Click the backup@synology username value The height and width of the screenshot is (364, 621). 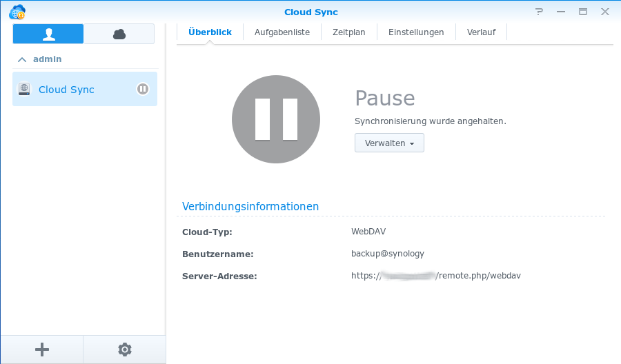point(388,254)
